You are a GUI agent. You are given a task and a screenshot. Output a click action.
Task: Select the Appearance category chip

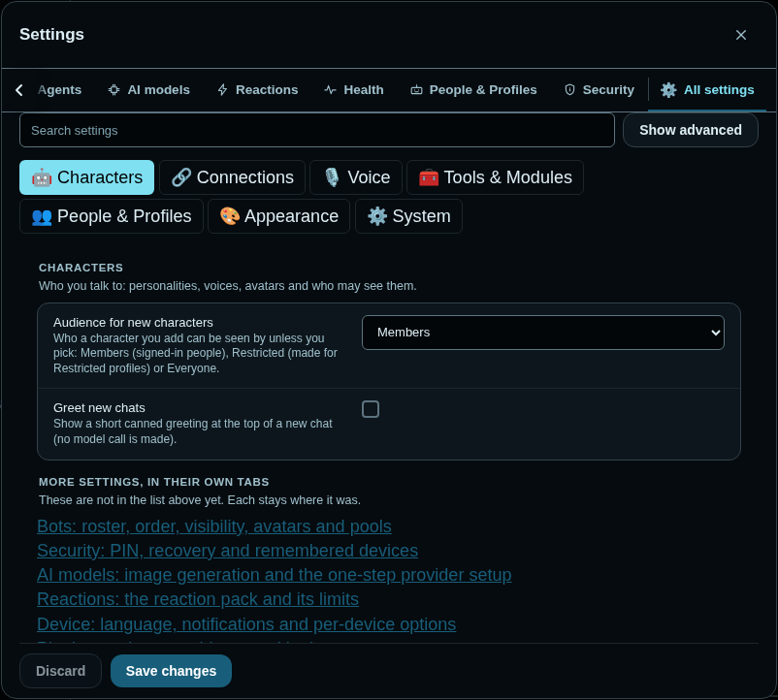coord(278,216)
